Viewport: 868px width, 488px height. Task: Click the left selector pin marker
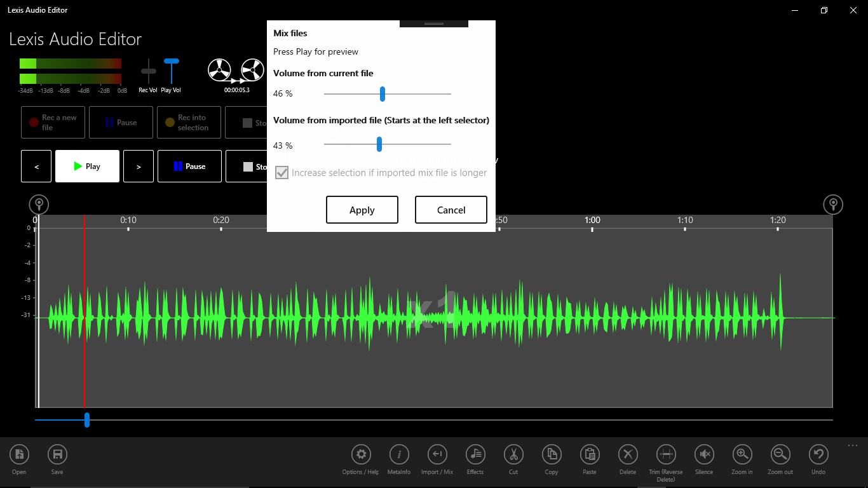pos(39,205)
